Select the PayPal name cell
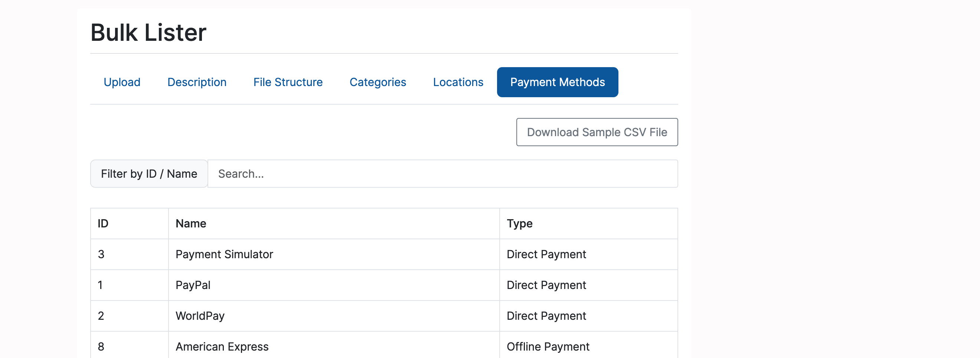Viewport: 980px width, 358px height. (193, 285)
